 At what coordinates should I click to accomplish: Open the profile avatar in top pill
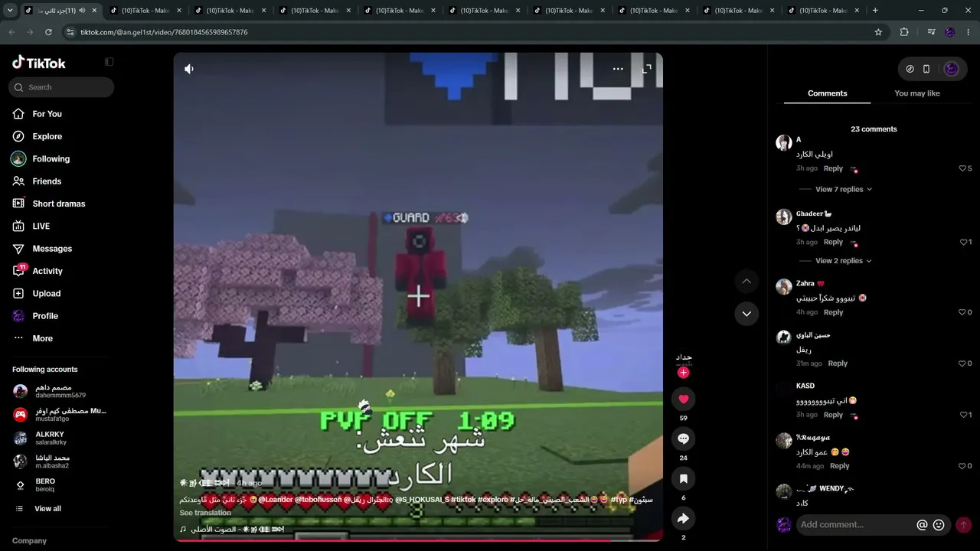pyautogui.click(x=952, y=69)
